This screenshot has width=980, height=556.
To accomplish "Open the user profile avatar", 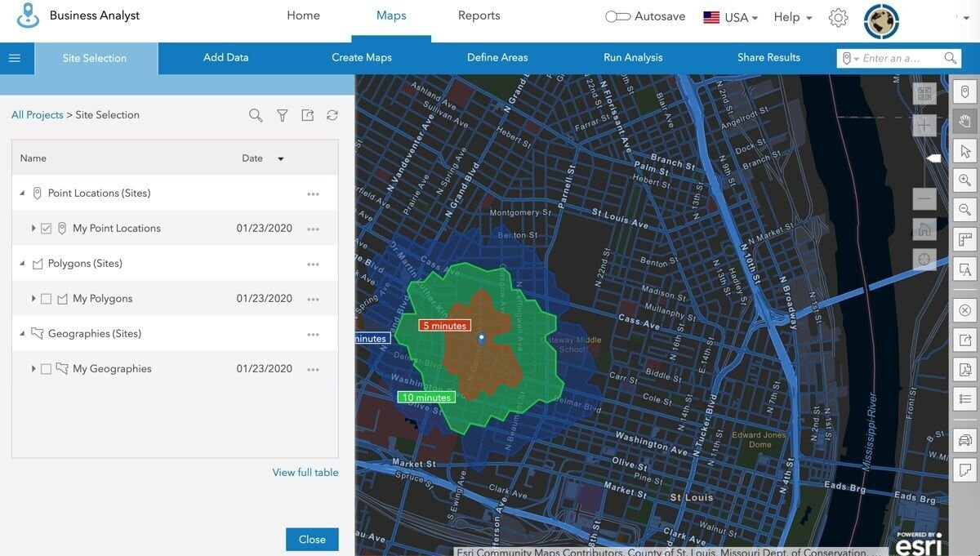I will point(881,21).
